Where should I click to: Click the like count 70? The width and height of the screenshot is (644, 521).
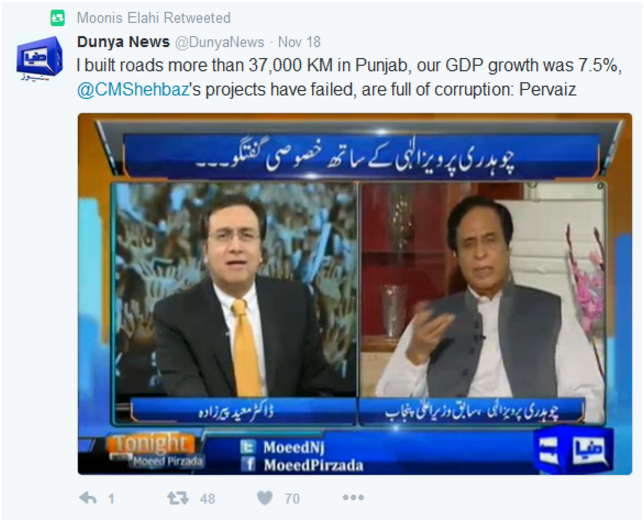(x=292, y=499)
